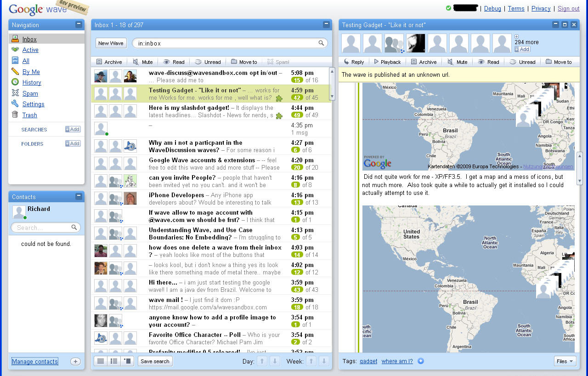Switch inbox to the second list layout icon
Viewport: 588px width, 376px height.
point(114,361)
